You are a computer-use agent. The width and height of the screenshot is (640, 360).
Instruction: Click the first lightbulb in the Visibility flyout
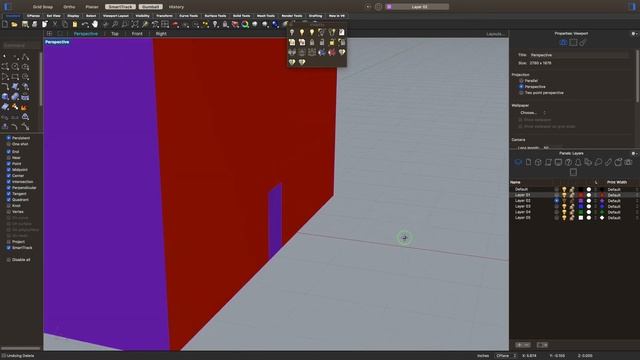click(x=292, y=32)
